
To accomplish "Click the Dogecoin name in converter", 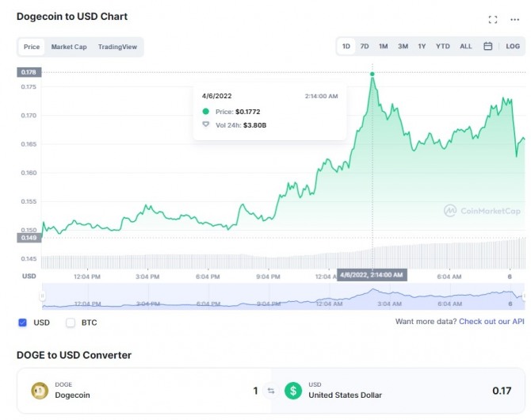I will [72, 395].
